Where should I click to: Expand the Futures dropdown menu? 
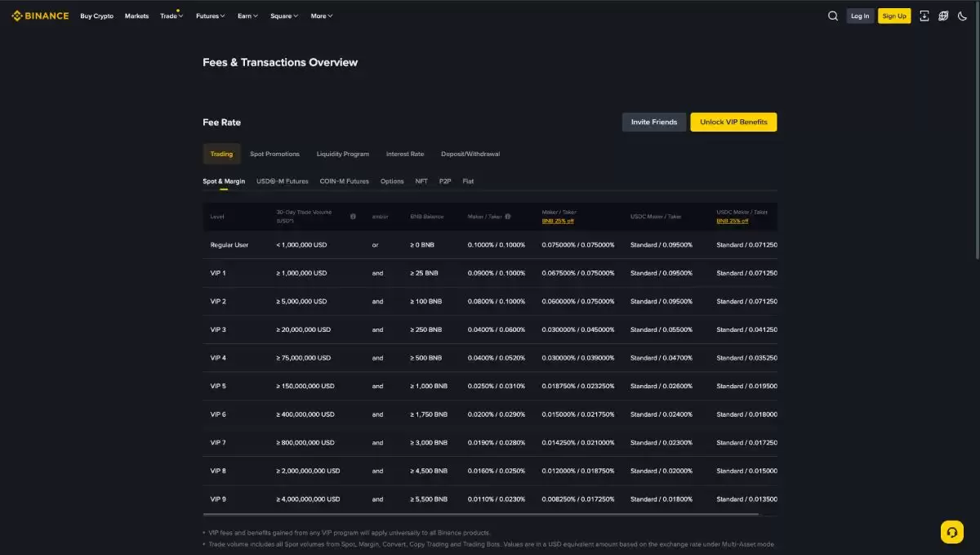pos(210,16)
